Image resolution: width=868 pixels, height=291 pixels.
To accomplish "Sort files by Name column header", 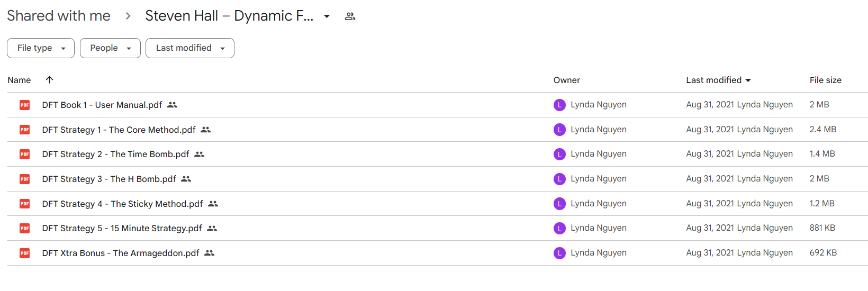I will [19, 80].
